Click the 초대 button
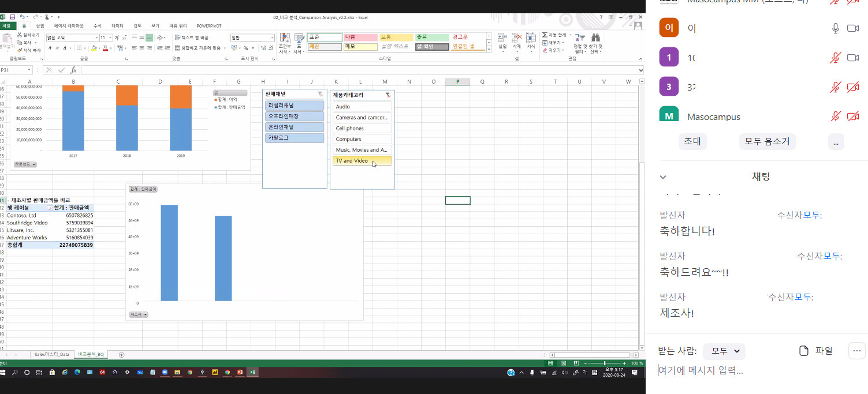 click(692, 141)
